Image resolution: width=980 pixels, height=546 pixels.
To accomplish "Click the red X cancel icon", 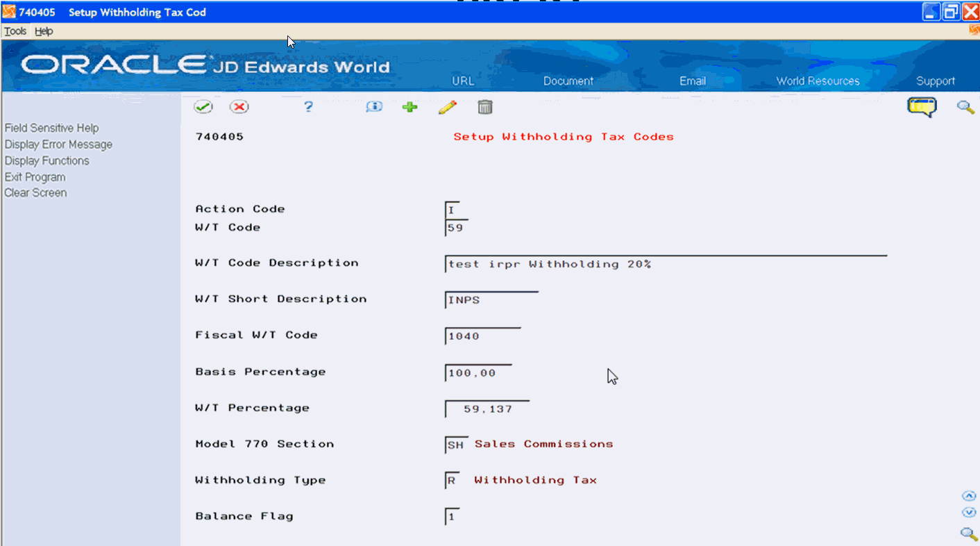I will click(x=239, y=107).
